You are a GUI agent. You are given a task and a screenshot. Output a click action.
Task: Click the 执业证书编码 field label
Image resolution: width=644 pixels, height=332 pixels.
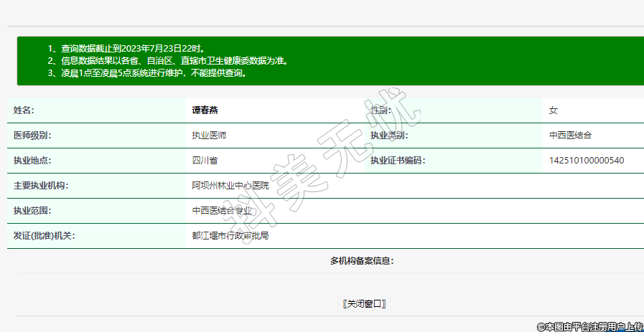pos(398,161)
